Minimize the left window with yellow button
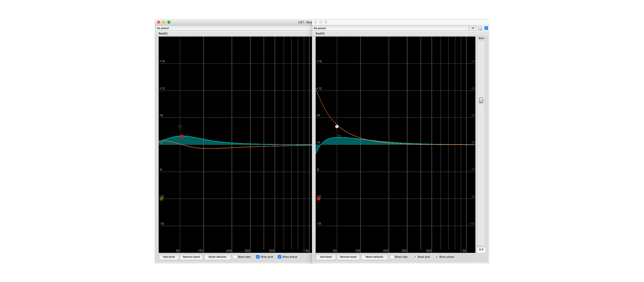The image size is (644, 282). click(164, 22)
